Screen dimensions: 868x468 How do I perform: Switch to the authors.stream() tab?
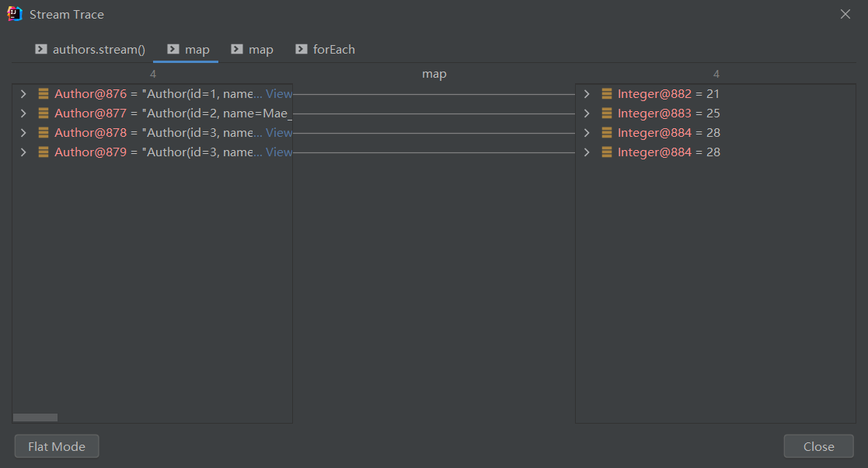click(90, 50)
